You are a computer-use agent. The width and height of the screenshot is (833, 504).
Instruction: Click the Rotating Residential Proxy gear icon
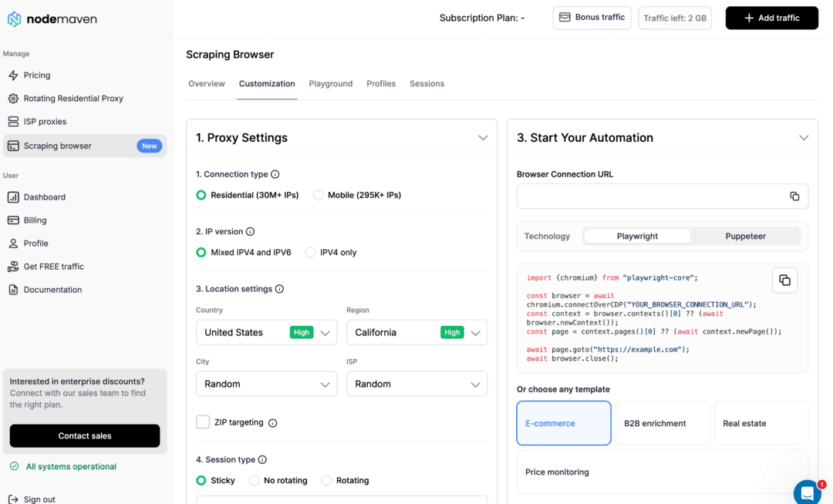point(13,99)
